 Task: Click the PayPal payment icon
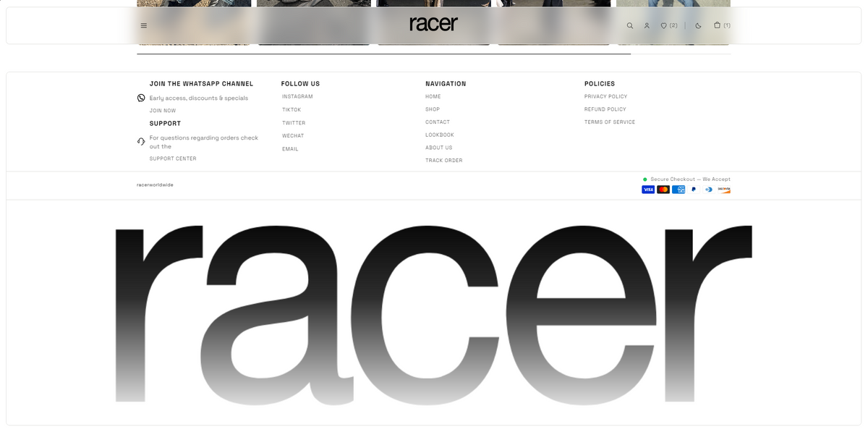pos(694,190)
